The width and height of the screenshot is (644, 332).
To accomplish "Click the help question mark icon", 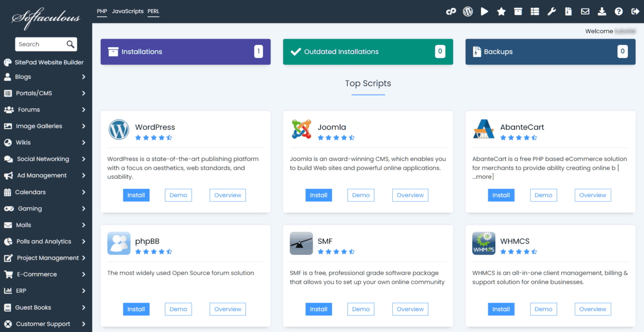I will click(619, 11).
